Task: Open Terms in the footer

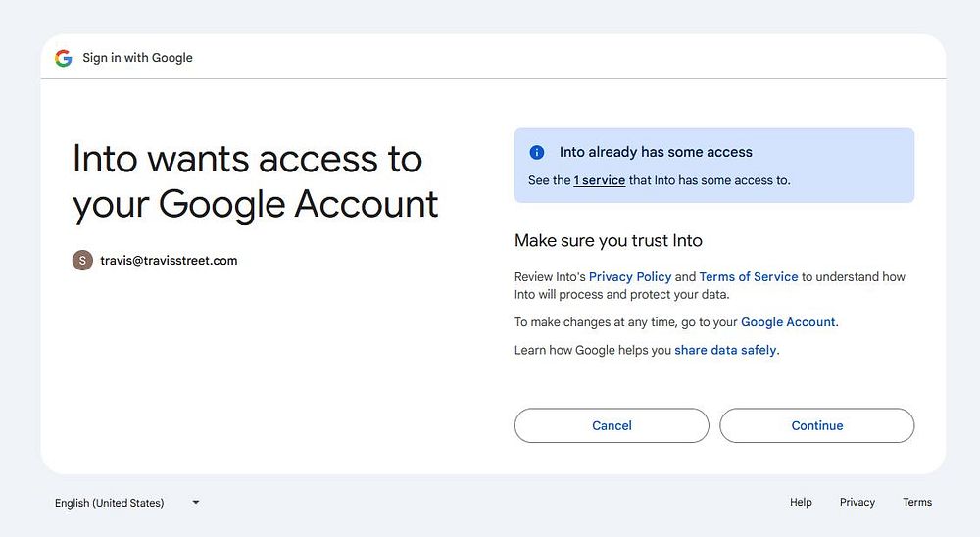Action: click(917, 503)
